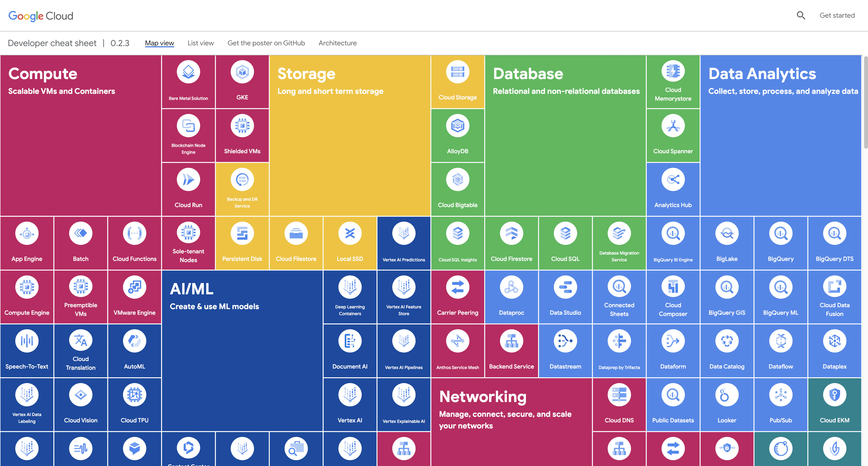The image size is (868, 466).
Task: Choose the AlloyDB icon
Action: (x=458, y=126)
